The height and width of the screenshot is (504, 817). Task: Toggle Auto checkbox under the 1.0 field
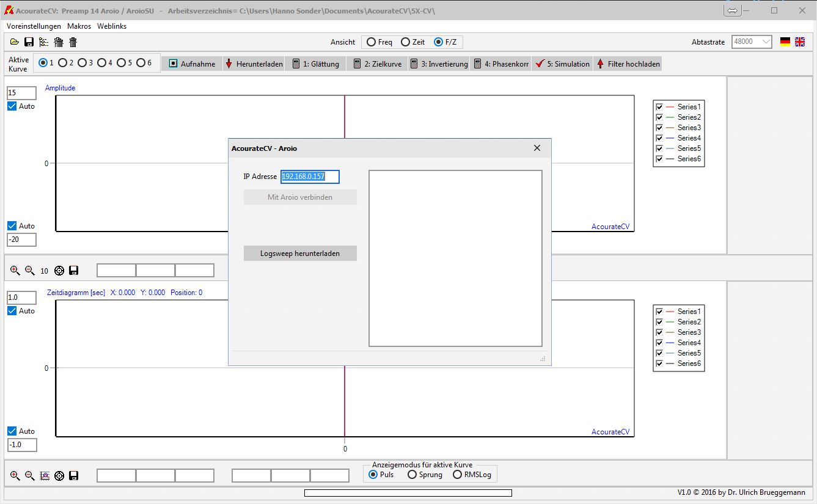coord(12,311)
